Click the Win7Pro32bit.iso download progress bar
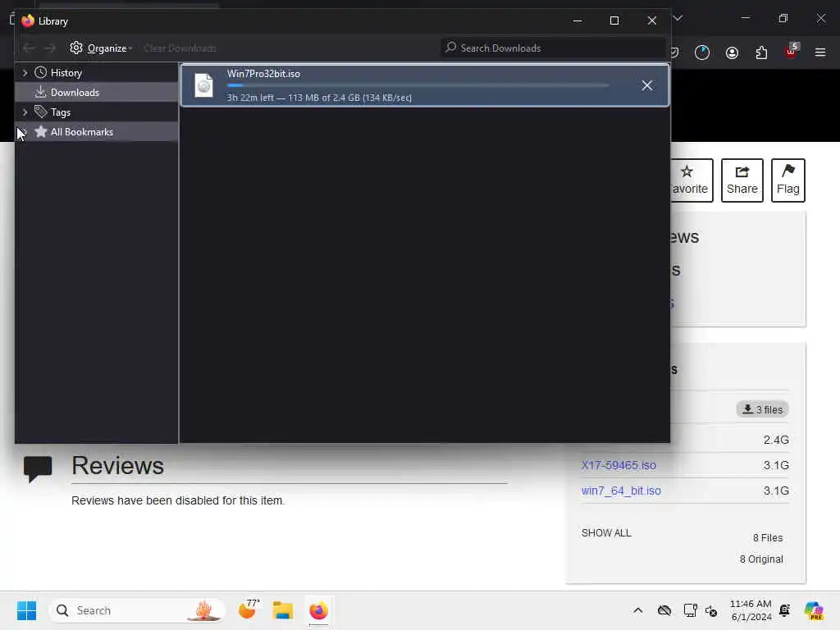Image resolution: width=840 pixels, height=630 pixels. pyautogui.click(x=418, y=85)
